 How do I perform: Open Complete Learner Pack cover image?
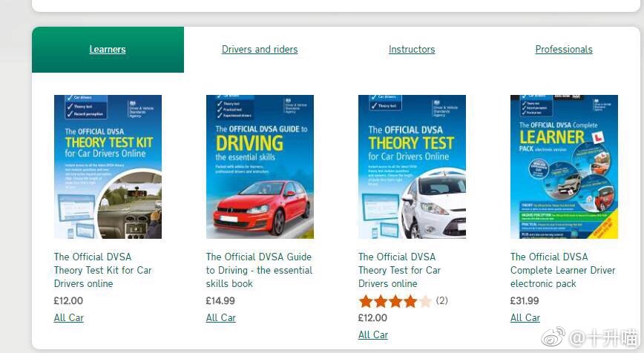tap(564, 167)
